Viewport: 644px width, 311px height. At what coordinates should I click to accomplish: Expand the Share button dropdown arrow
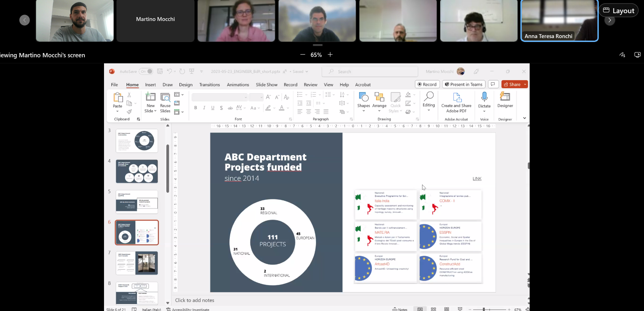click(525, 84)
